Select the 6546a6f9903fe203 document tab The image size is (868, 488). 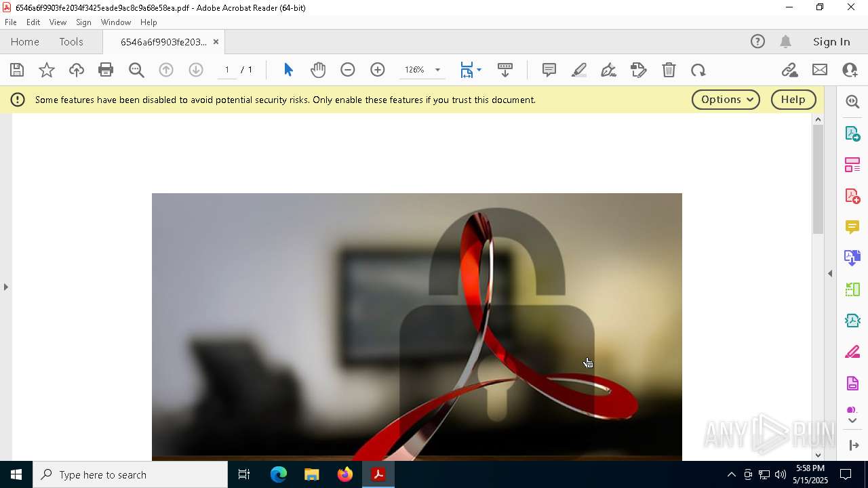click(x=163, y=42)
